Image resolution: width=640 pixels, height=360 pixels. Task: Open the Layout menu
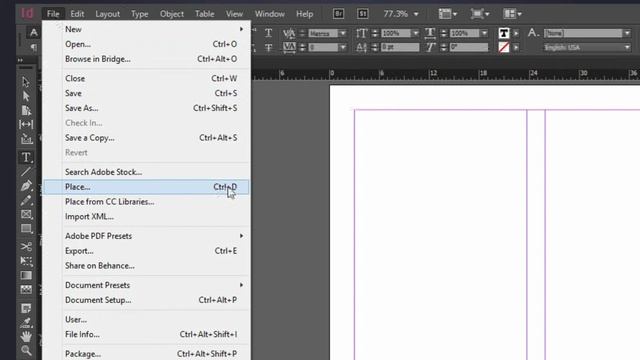[108, 14]
